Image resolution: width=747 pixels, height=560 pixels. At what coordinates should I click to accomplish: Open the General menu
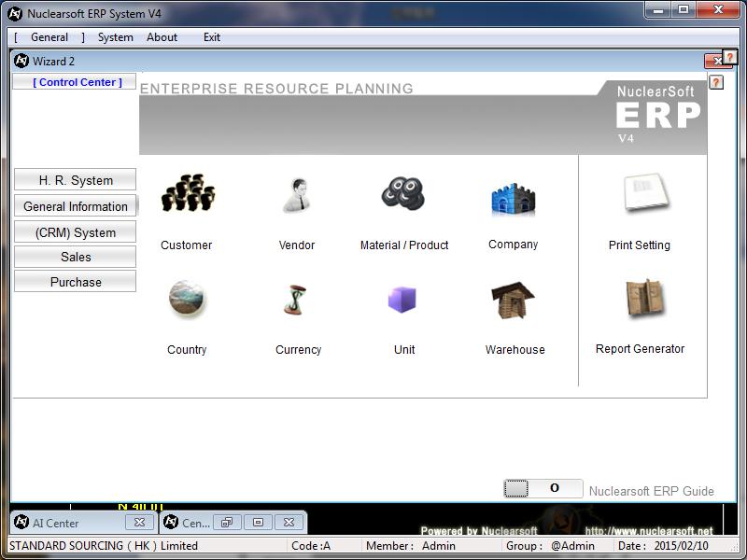[x=49, y=37]
